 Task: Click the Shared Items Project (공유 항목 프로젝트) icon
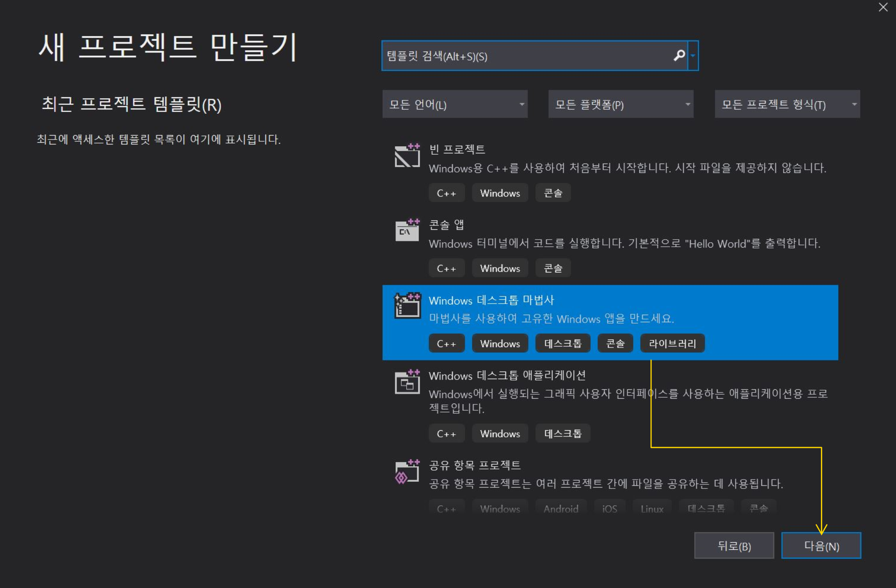tap(407, 472)
